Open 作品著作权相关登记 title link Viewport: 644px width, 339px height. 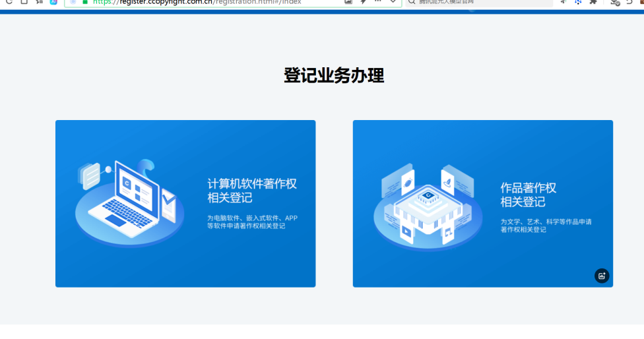(528, 195)
